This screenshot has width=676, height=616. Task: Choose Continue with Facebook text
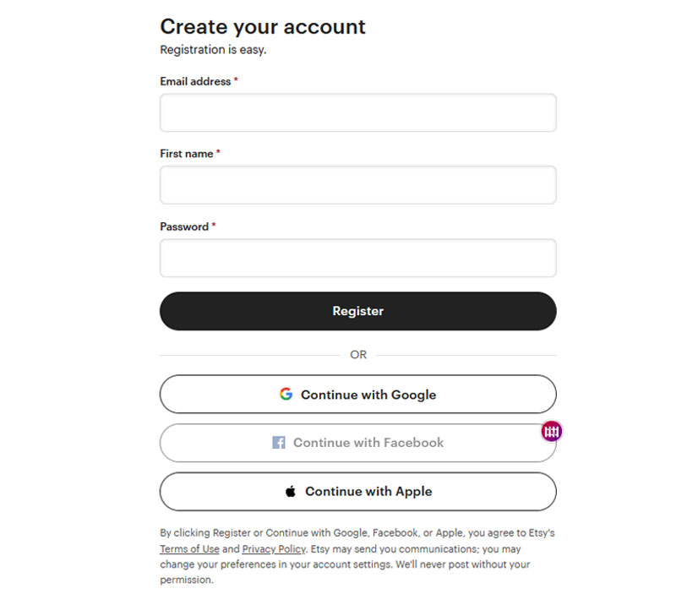pyautogui.click(x=368, y=443)
